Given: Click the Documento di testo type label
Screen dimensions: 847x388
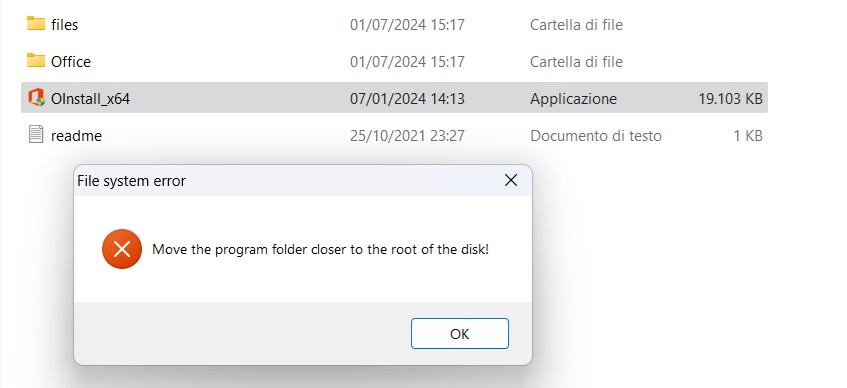Looking at the screenshot, I should [596, 136].
